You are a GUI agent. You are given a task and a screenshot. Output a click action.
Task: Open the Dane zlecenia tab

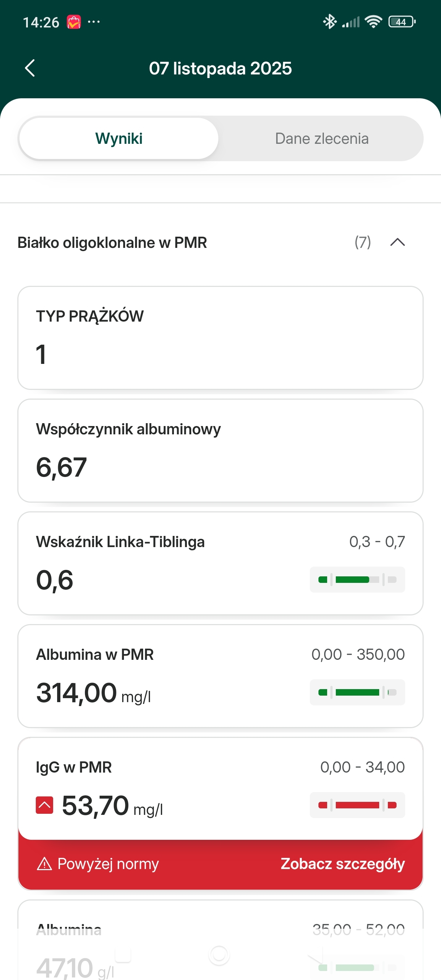click(321, 138)
